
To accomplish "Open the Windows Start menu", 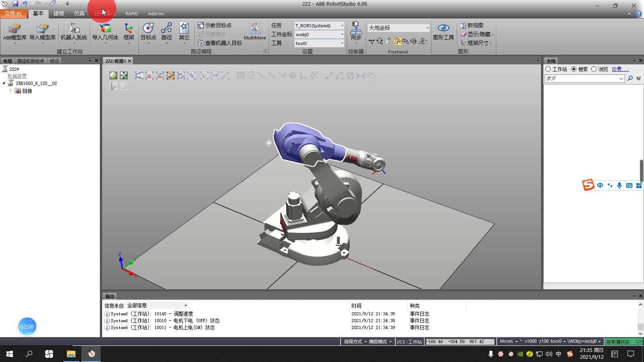I will tap(10, 354).
